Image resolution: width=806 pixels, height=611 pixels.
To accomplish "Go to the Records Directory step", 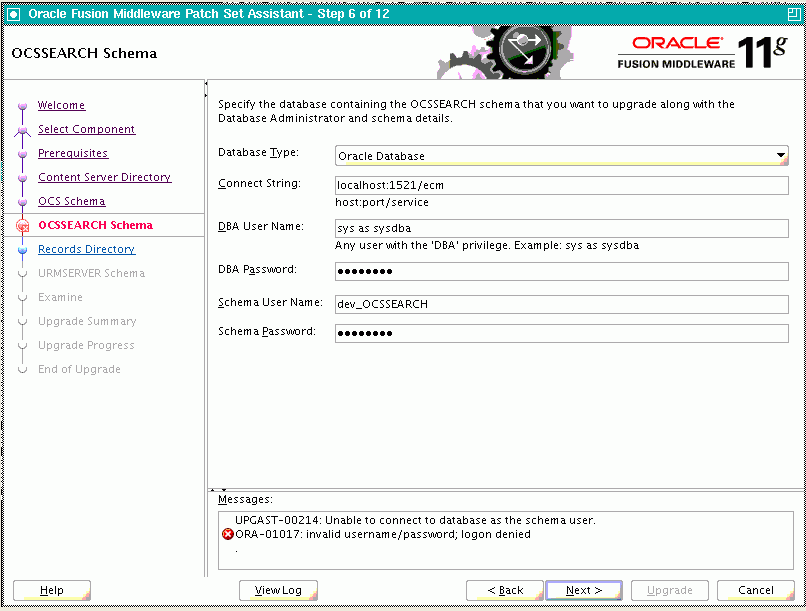I will (86, 249).
